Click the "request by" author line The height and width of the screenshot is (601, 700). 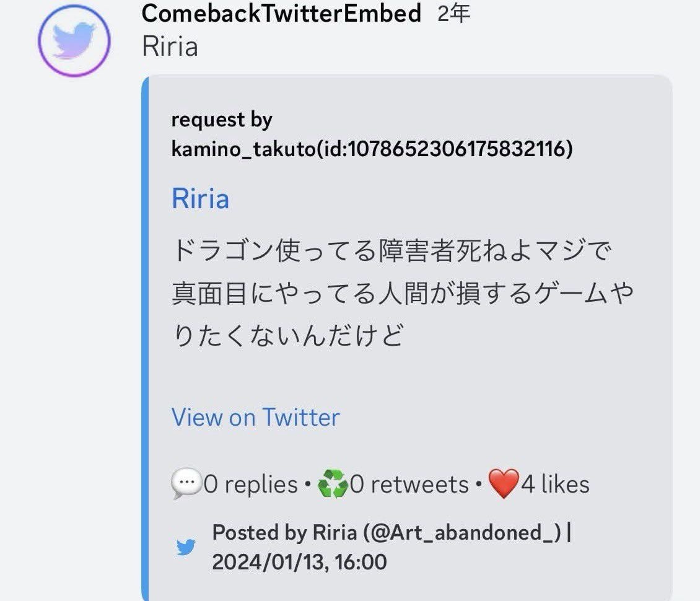pos(221,120)
